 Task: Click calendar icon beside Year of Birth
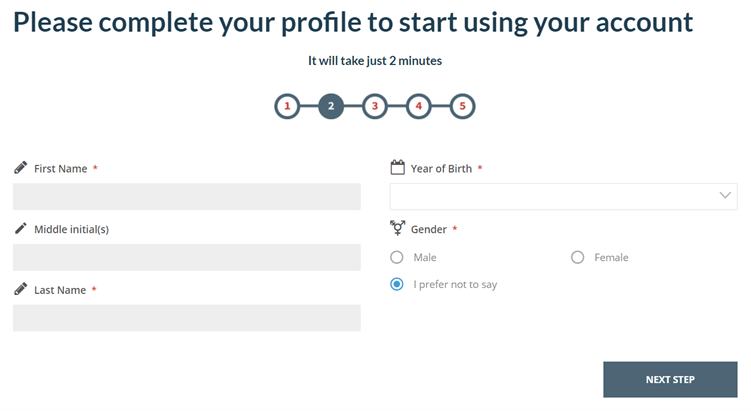[x=397, y=168]
